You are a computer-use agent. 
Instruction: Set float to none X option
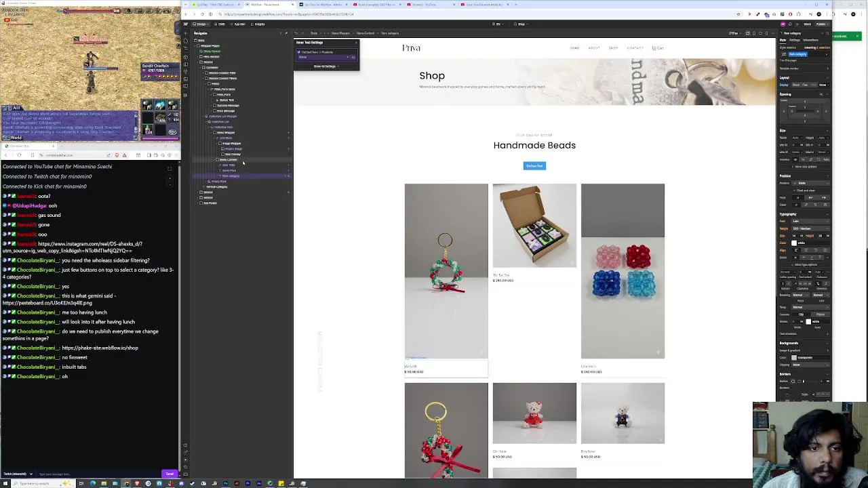click(797, 198)
